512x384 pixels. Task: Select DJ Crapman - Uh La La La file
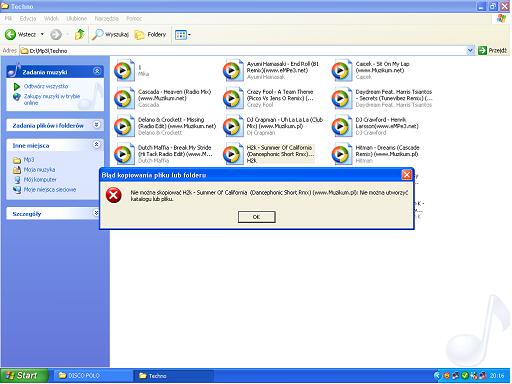273,126
